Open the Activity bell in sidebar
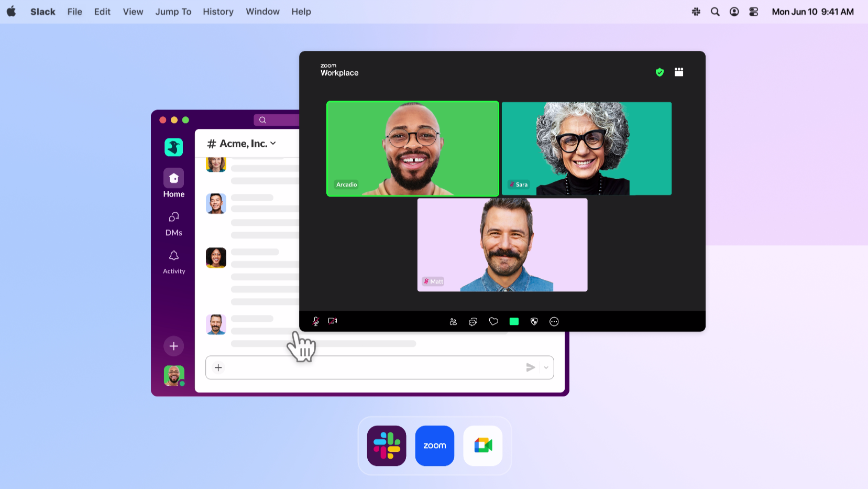Image resolution: width=868 pixels, height=489 pixels. click(x=174, y=262)
